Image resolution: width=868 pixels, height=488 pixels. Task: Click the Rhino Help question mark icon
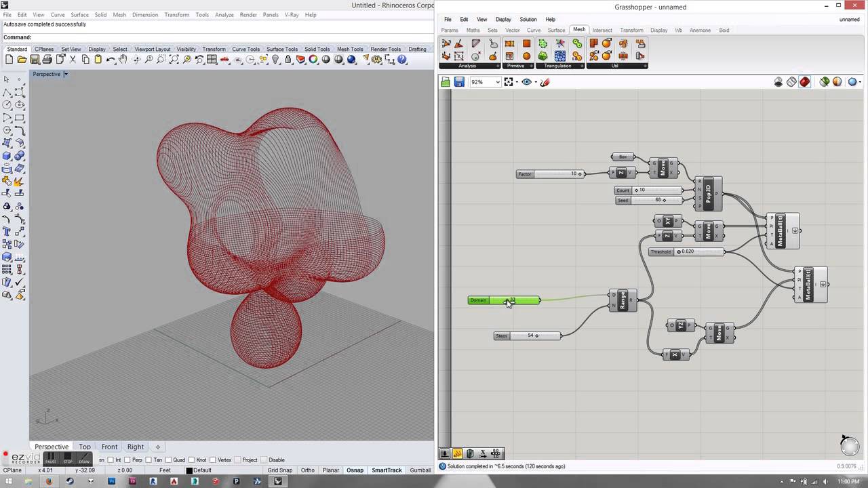point(402,60)
